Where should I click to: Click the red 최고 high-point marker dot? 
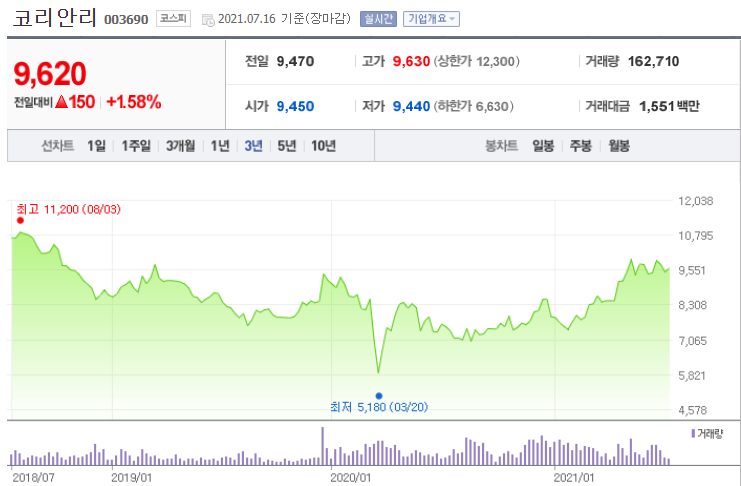pyautogui.click(x=20, y=220)
